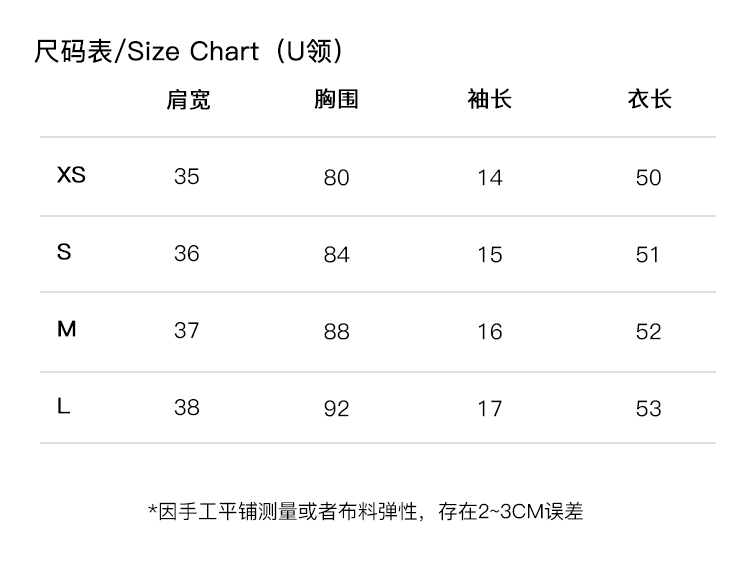The height and width of the screenshot is (581, 750).
Task: Click chest value 80 in XS row
Action: click(x=337, y=178)
